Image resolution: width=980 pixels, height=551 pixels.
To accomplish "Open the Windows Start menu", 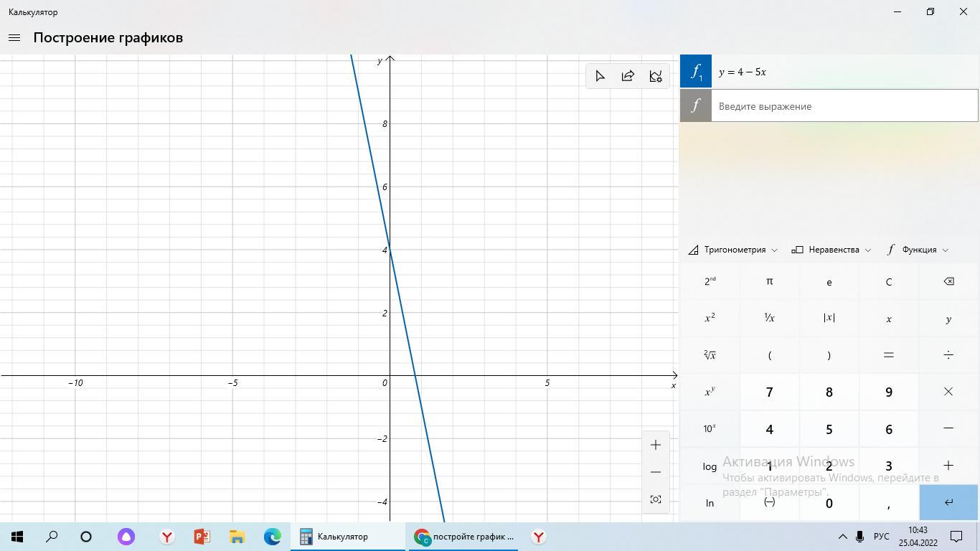I will (x=17, y=537).
